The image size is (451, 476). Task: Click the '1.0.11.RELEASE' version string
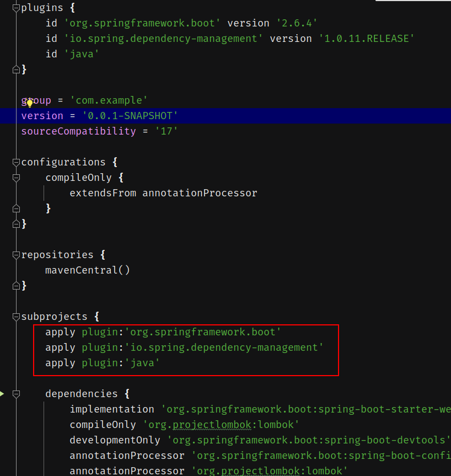[366, 39]
